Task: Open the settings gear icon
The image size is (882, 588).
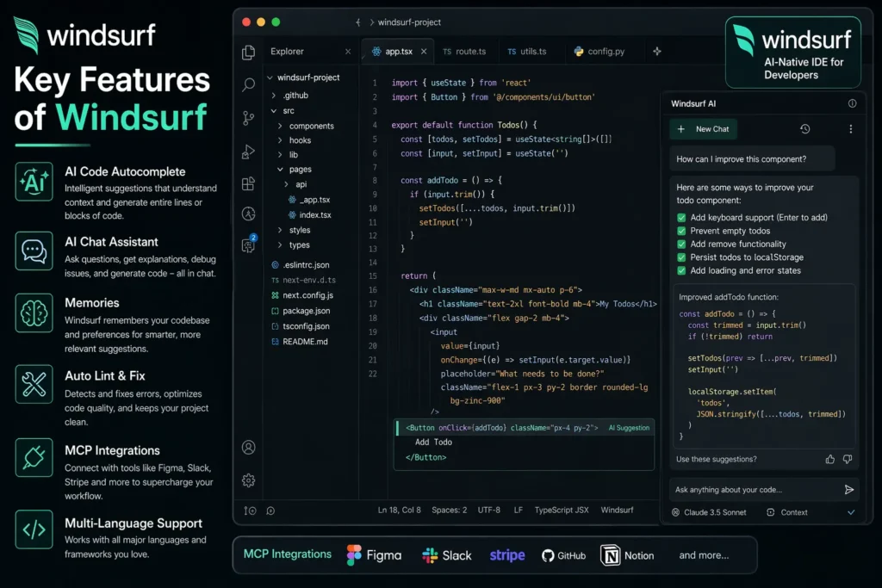Action: 248,480
